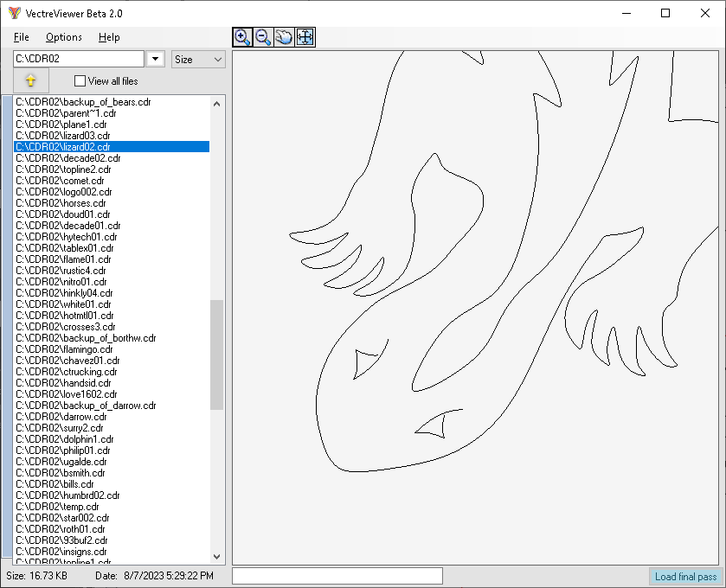The height and width of the screenshot is (588, 726).
Task: Click the Load final pass button
Action: tap(685, 577)
